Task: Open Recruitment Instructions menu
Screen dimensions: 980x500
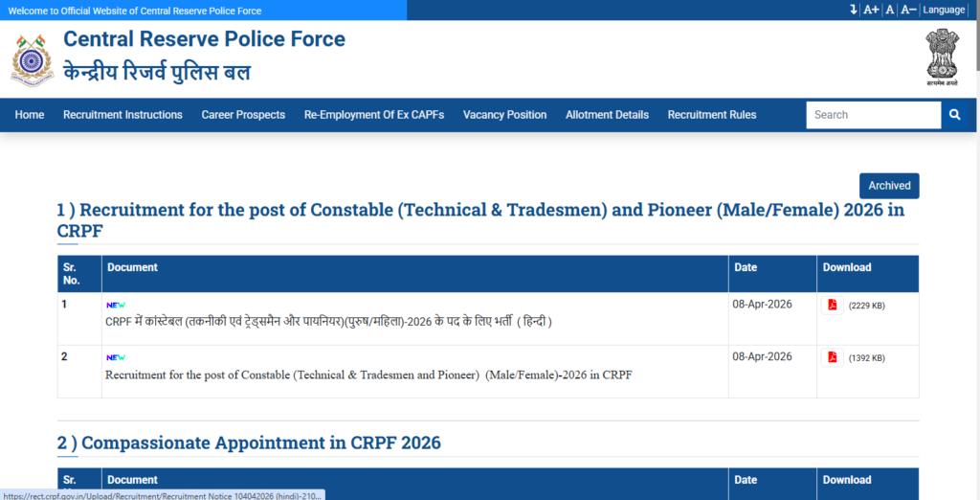Action: [x=122, y=115]
